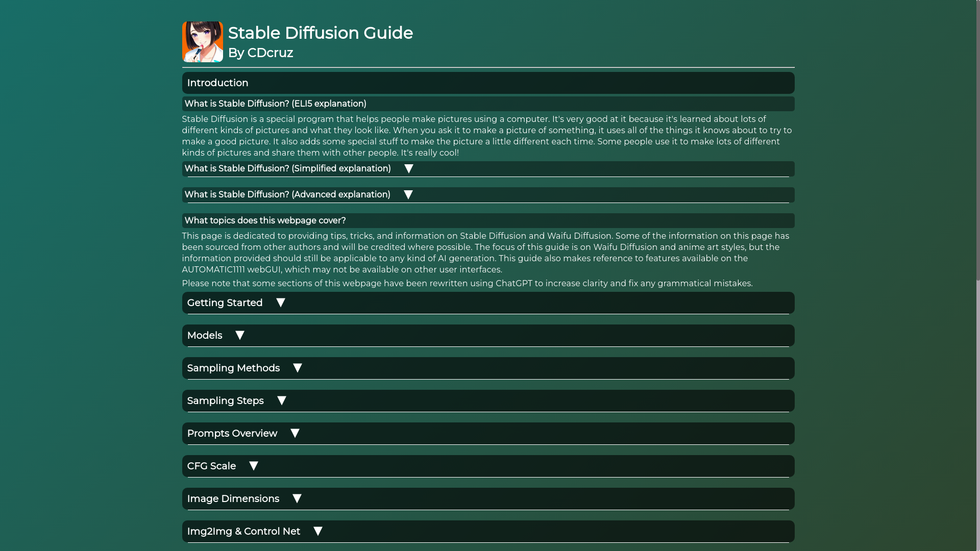Click the page vertical scrollbar thumb
The height and width of the screenshot is (551, 980).
(x=978, y=140)
